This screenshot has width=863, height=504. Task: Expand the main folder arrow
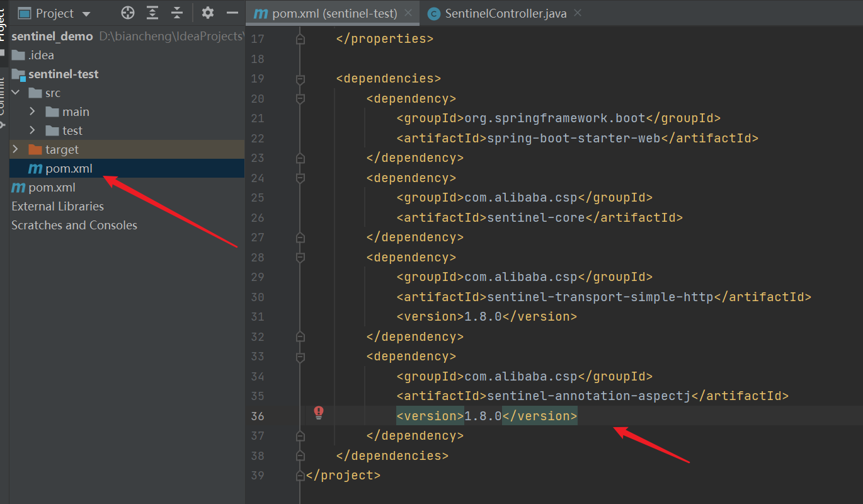(33, 112)
